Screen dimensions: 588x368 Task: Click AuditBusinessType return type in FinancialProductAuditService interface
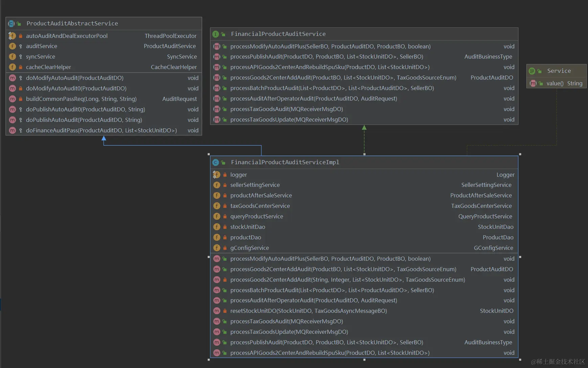pos(488,57)
